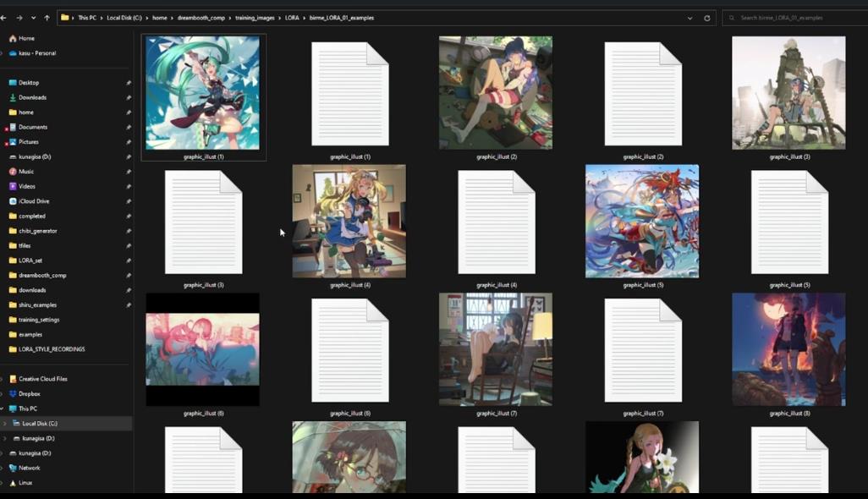Go up one folder level
The width and height of the screenshot is (868, 499).
[47, 18]
